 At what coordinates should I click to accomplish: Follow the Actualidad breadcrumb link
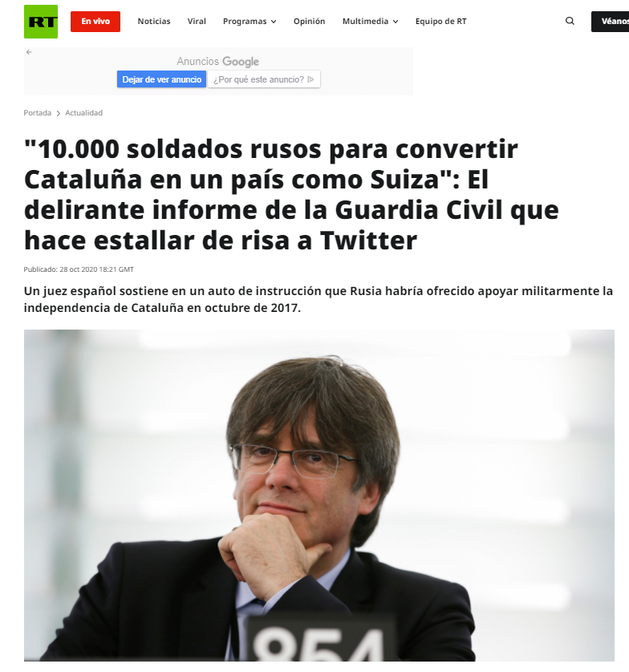click(x=83, y=113)
